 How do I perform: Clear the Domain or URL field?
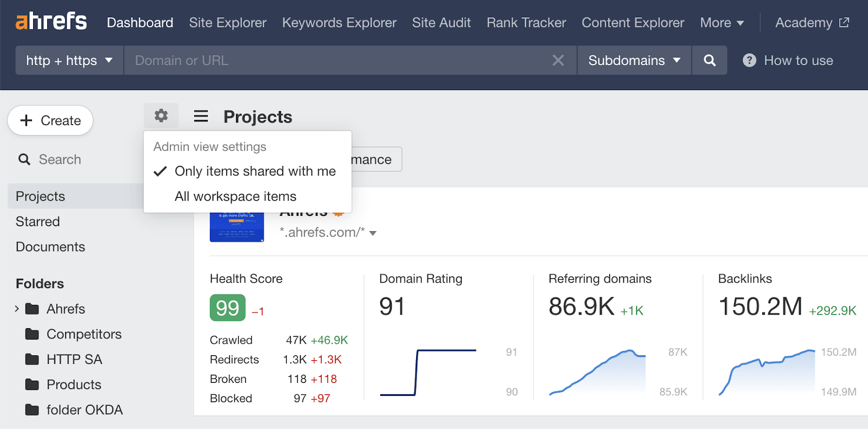click(558, 60)
